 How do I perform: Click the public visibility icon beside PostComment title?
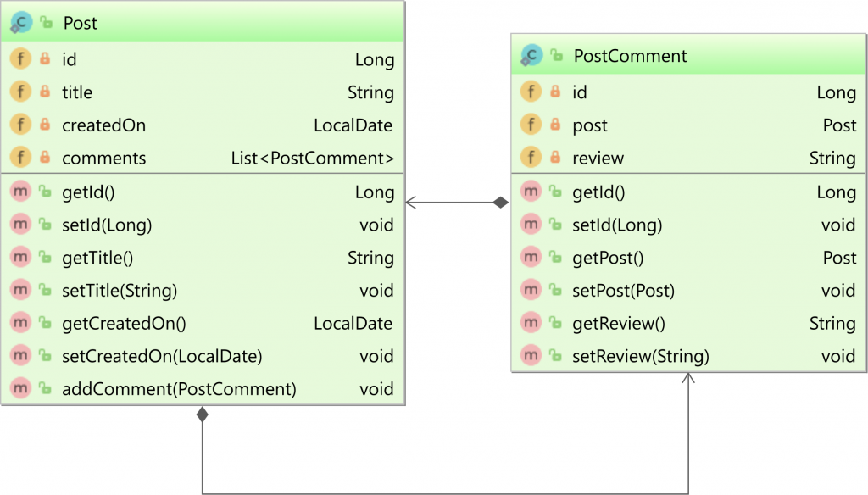pos(556,55)
